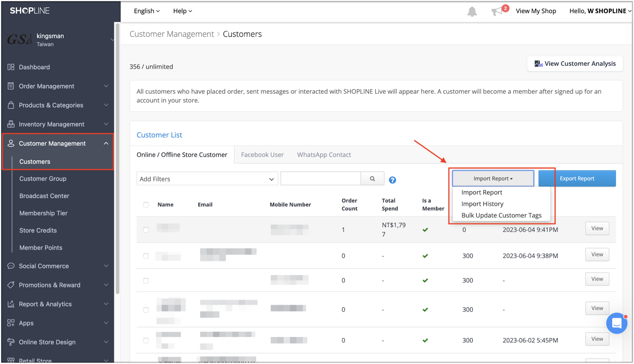
Task: Click View for the 9:38PM customer
Action: coord(597,255)
